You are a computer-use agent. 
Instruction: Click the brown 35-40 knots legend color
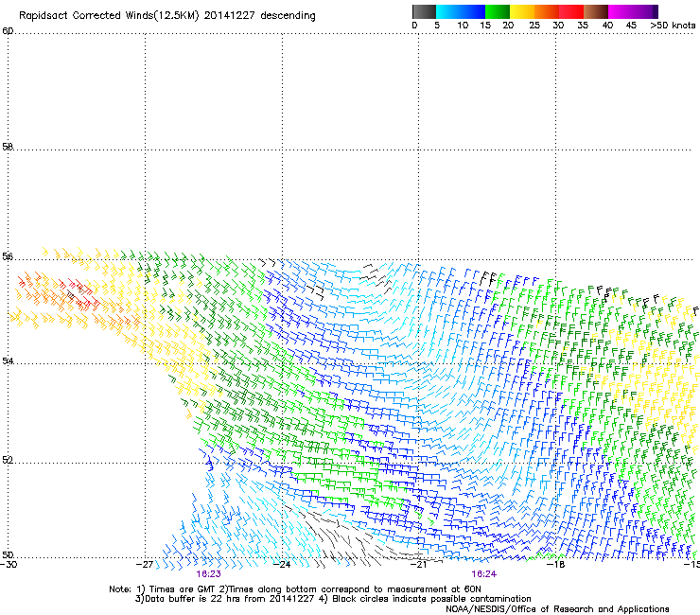click(596, 11)
